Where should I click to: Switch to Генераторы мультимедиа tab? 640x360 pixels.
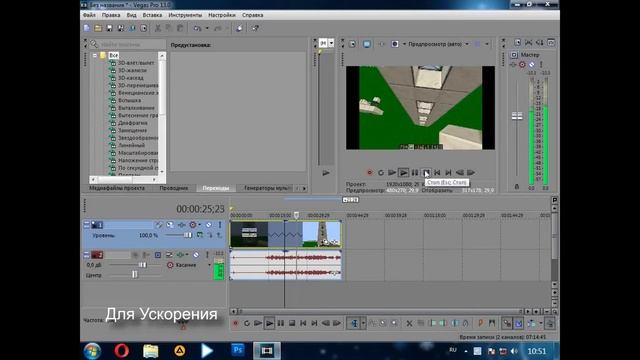click(x=266, y=188)
